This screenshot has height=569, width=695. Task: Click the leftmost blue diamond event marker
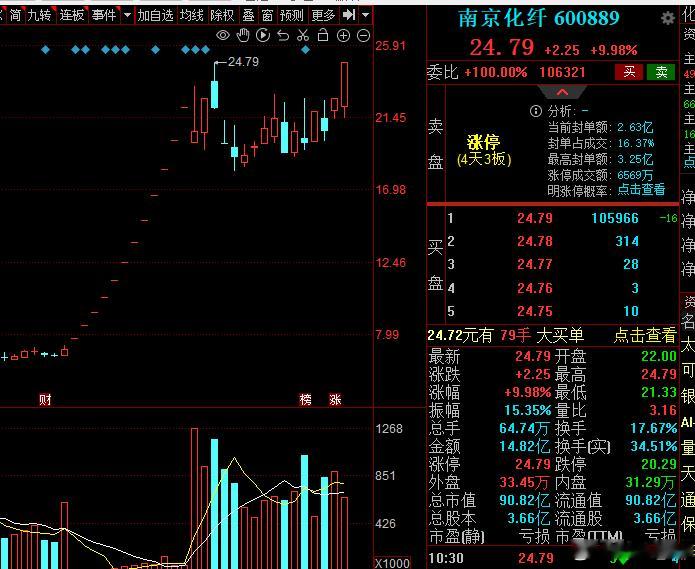[x=45, y=50]
